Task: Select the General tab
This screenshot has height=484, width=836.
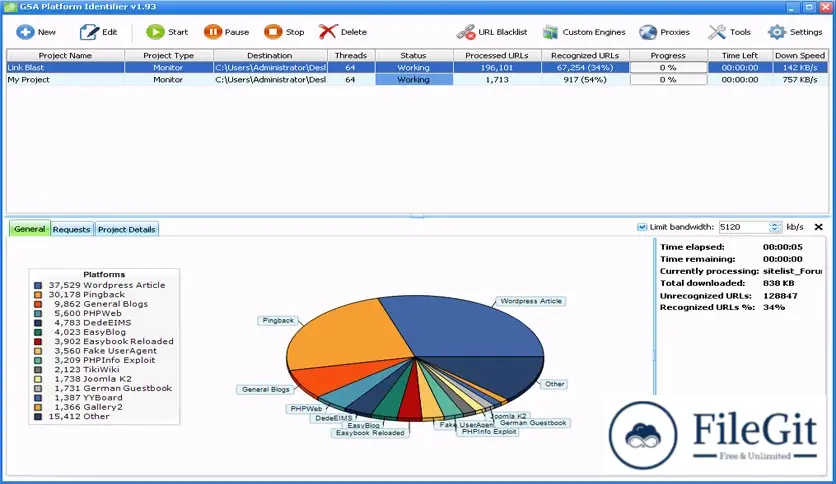Action: click(x=29, y=229)
